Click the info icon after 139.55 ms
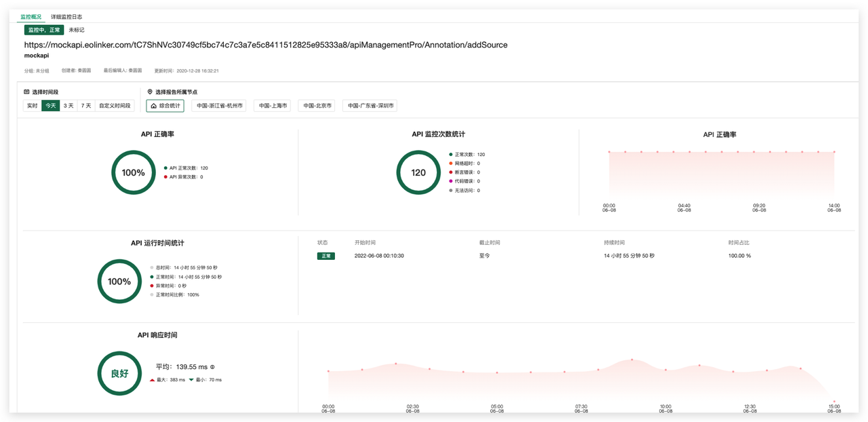The width and height of the screenshot is (868, 422). (x=212, y=367)
